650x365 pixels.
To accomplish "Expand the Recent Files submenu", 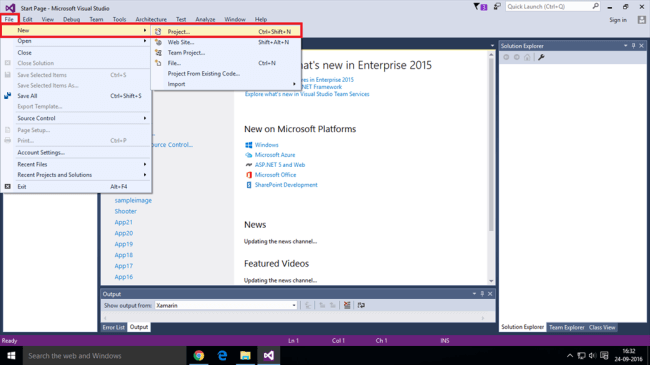I will [x=145, y=164].
